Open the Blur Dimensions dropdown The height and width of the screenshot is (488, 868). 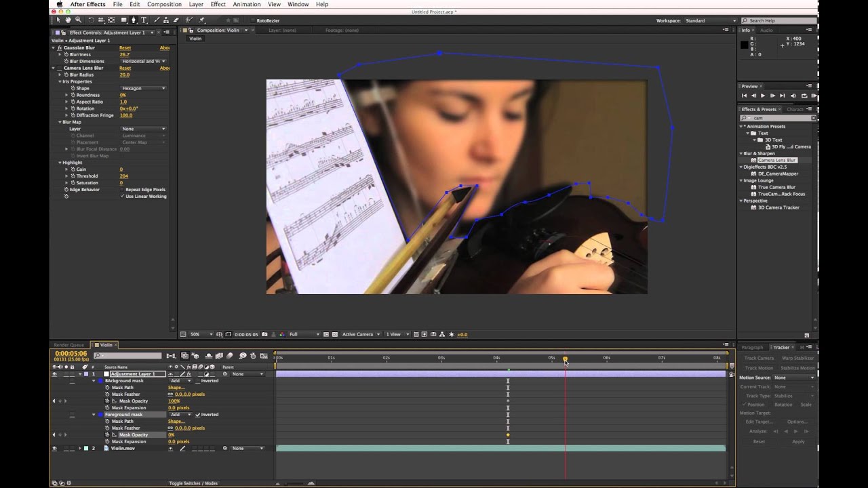click(143, 61)
